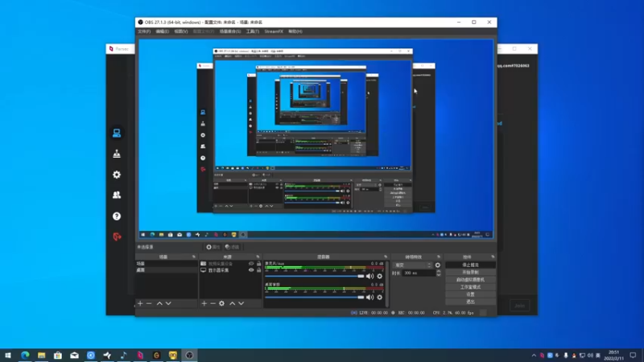
Task: Click the 停止推流 button in Controls
Action: pyautogui.click(x=470, y=265)
